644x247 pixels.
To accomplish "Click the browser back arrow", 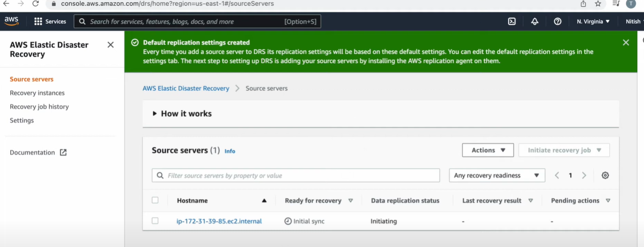I will [x=6, y=3].
